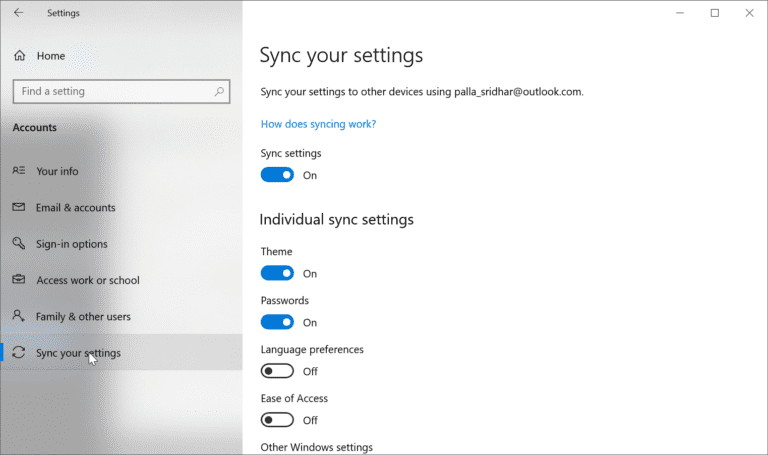Click the Family & other users icon

point(18,316)
